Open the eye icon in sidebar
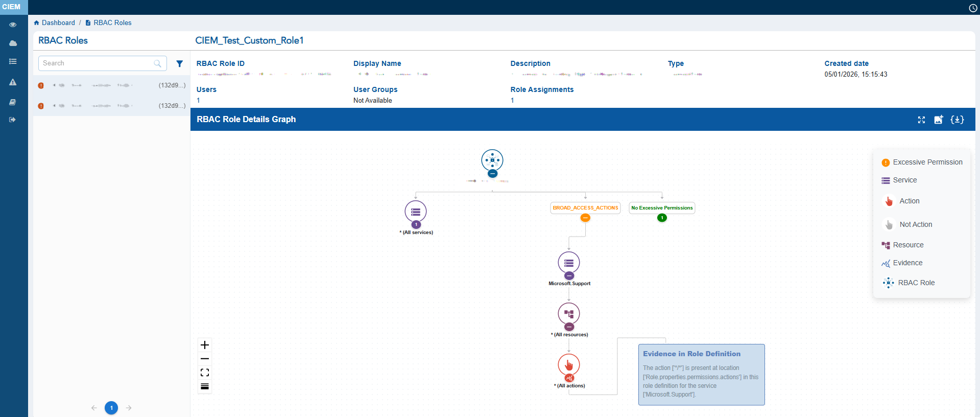Image resolution: width=980 pixels, height=417 pixels. pyautogui.click(x=13, y=25)
